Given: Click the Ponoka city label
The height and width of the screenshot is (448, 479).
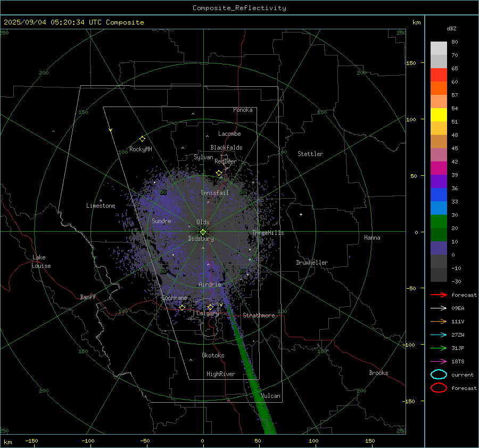Looking at the screenshot, I should [243, 110].
